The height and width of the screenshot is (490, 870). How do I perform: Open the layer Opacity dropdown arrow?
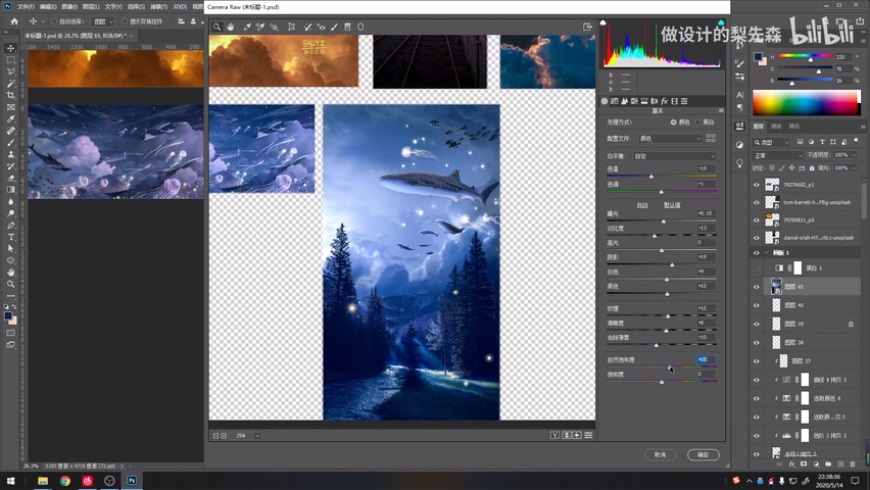(x=854, y=155)
